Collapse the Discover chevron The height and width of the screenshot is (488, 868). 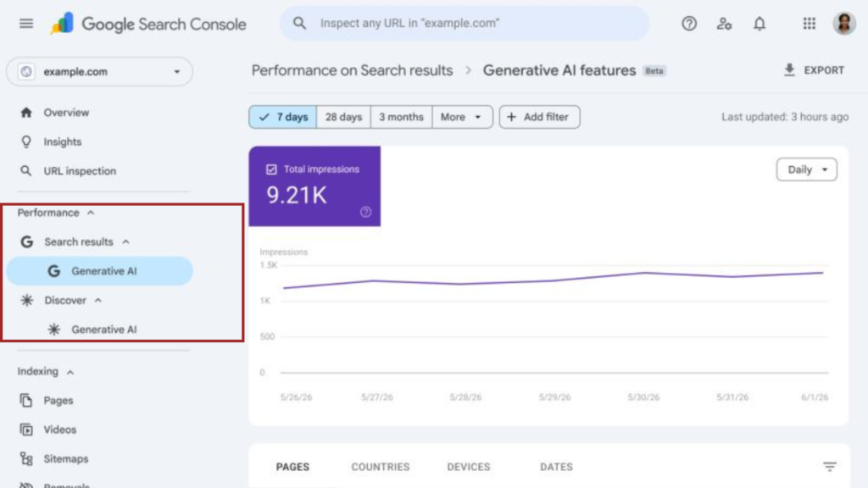pos(98,300)
